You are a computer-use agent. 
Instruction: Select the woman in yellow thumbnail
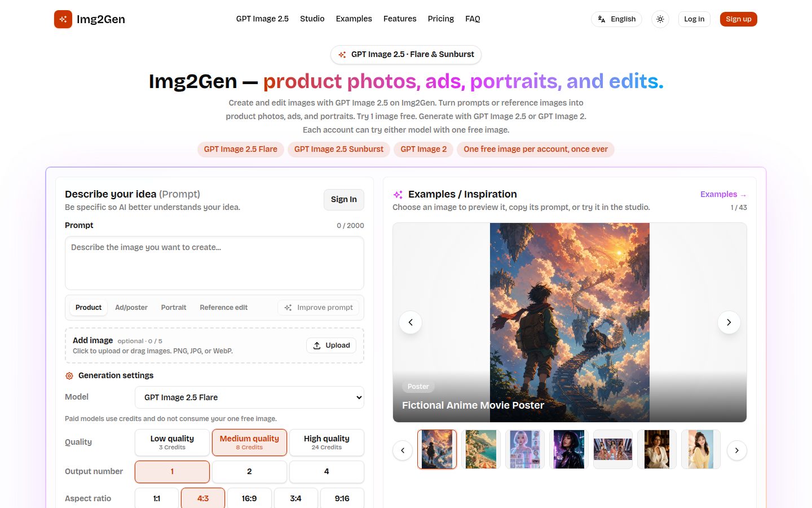point(701,449)
